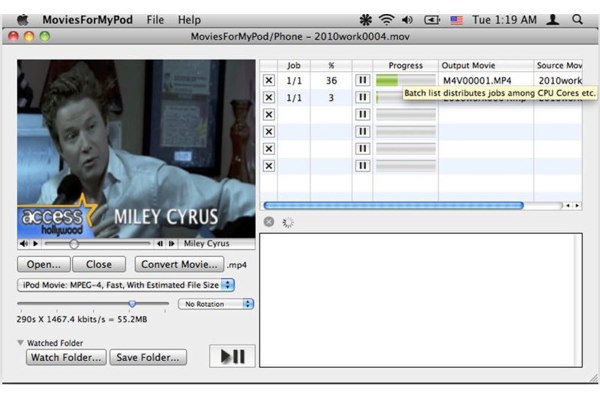Screen dimensions: 600x400
Task: Click the large play/pause batch button
Action: pyautogui.click(x=232, y=356)
